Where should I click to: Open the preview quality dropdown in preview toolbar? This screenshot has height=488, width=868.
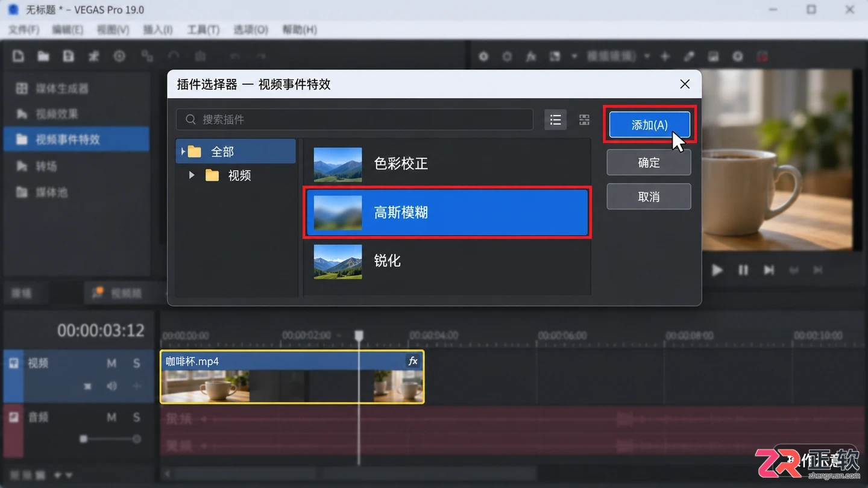click(618, 56)
